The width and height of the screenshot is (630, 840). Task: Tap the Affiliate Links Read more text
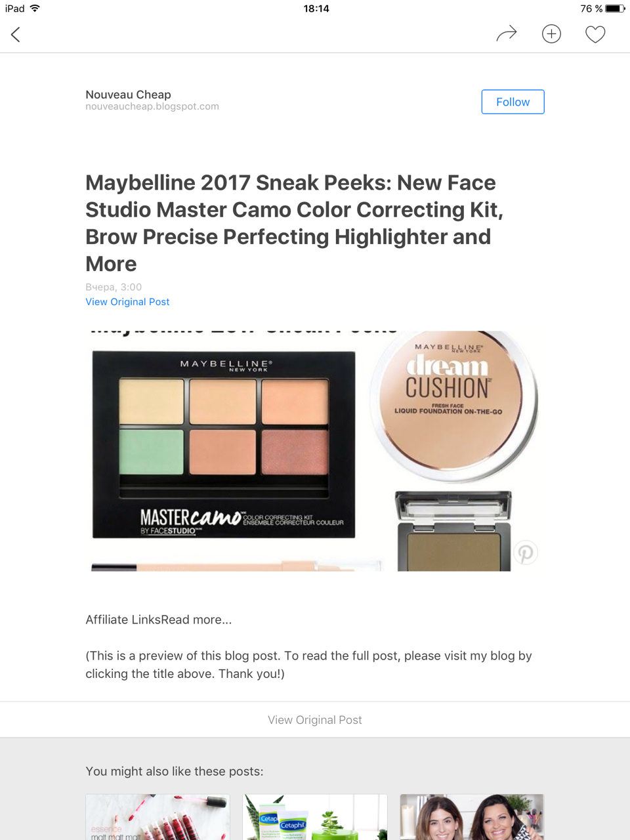[x=158, y=619]
